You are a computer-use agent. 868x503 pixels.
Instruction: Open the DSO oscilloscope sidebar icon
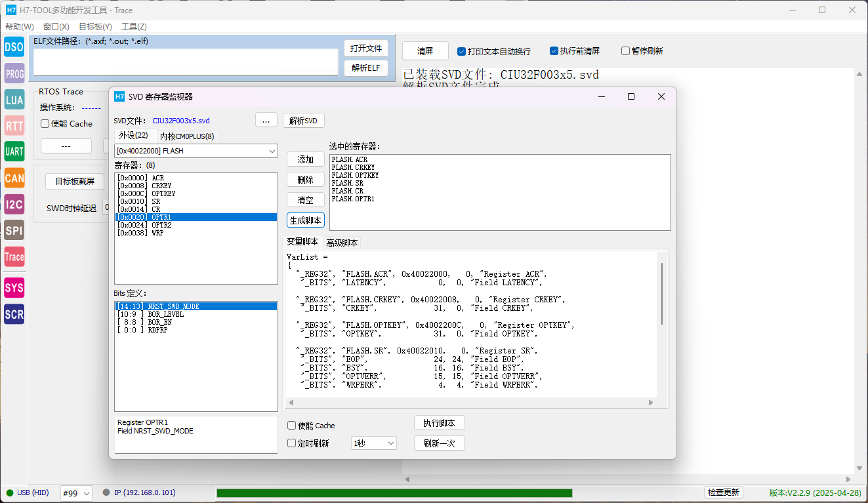click(14, 47)
